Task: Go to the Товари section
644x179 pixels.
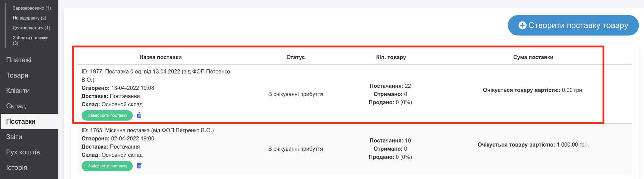Action: (17, 75)
